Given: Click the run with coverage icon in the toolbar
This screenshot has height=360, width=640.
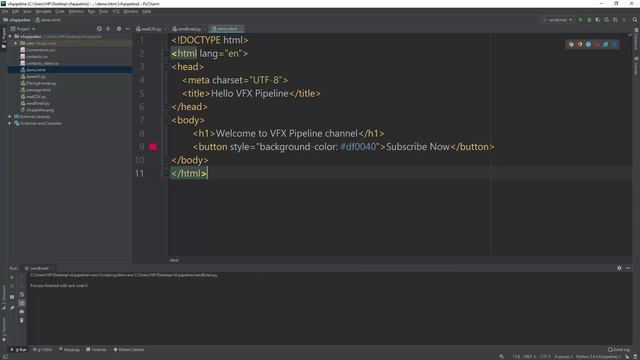Looking at the screenshot, I should pyautogui.click(x=598, y=20).
